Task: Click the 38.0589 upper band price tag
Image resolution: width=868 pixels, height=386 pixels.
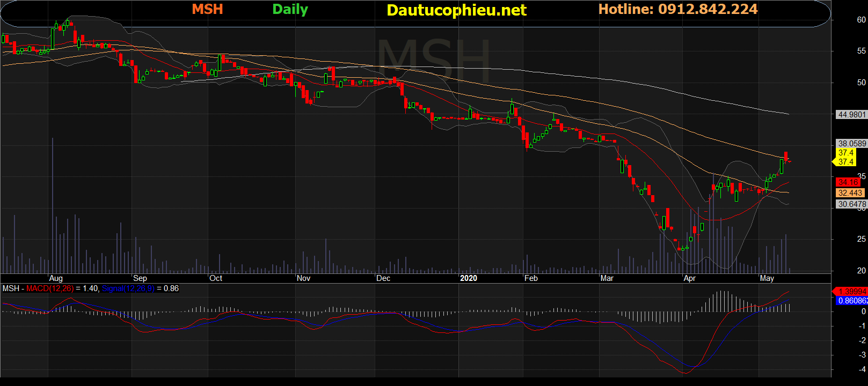Action: (852, 144)
